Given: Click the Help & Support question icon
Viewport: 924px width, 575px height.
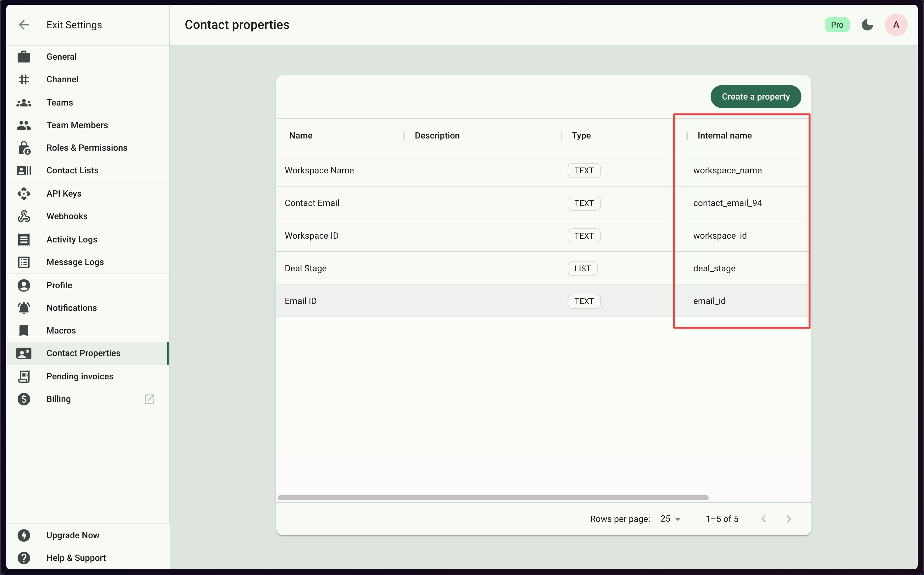Looking at the screenshot, I should coord(24,557).
